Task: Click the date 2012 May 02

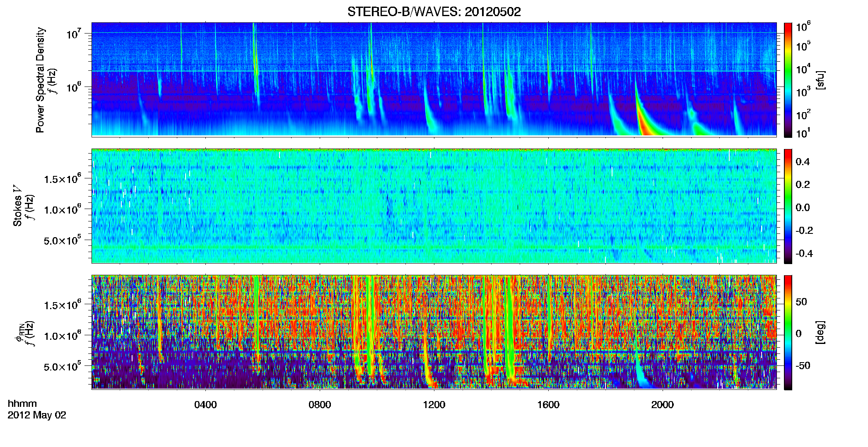Action: click(37, 415)
